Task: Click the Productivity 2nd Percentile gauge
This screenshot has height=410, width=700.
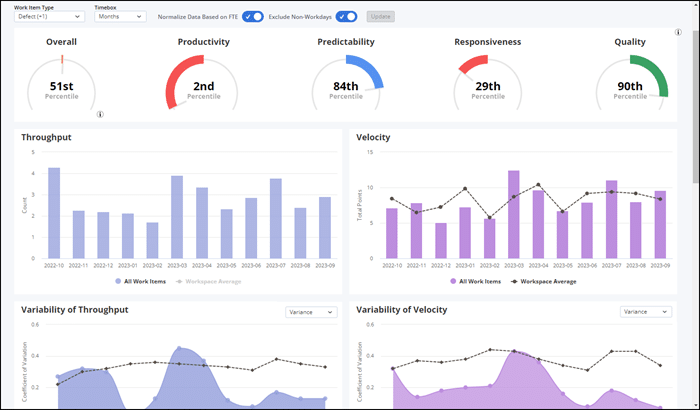Action: coord(204,83)
